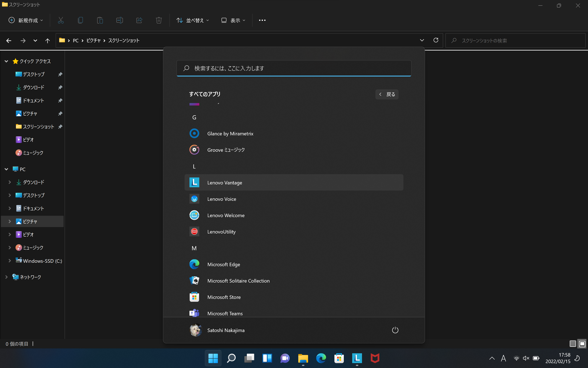
Task: Open Lenovo Vantage in Start menu list
Action: 294,182
